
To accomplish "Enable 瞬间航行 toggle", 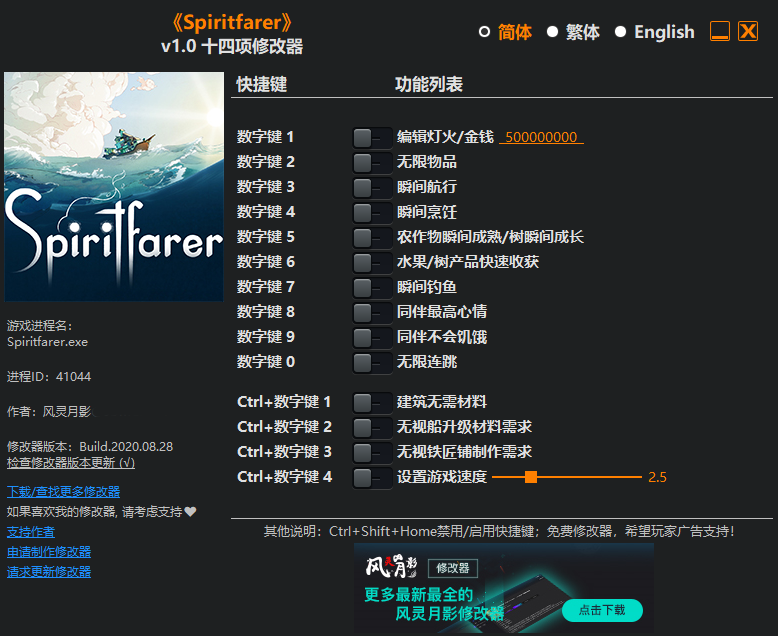I will point(371,187).
